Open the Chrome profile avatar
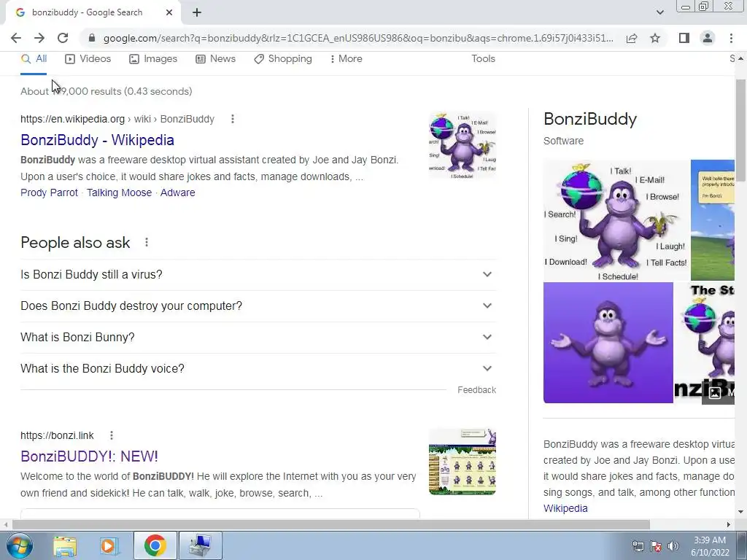The width and height of the screenshot is (747, 560). [x=708, y=38]
